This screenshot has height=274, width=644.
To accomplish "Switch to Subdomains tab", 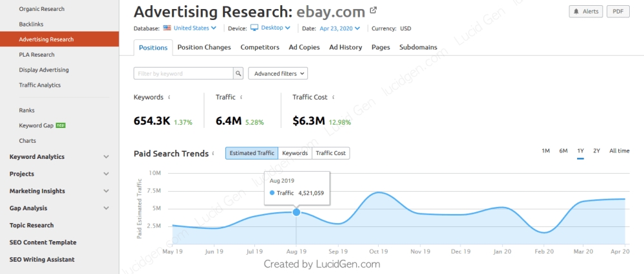I will point(418,47).
